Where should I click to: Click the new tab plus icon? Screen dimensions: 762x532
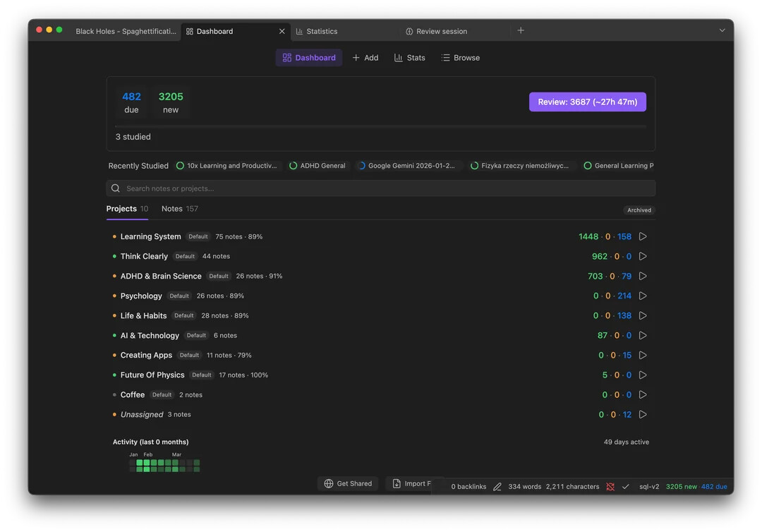pos(521,30)
